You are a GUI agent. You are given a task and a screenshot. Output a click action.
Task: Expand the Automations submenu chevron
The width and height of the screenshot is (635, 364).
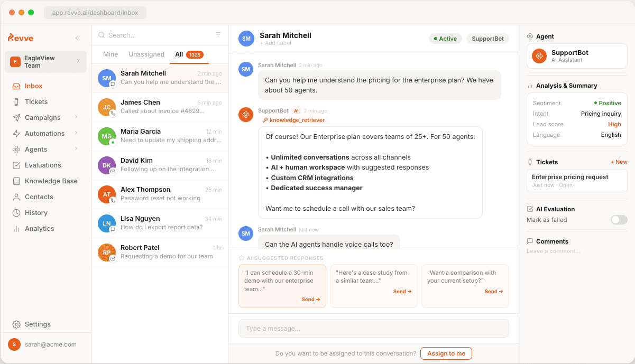pyautogui.click(x=76, y=133)
